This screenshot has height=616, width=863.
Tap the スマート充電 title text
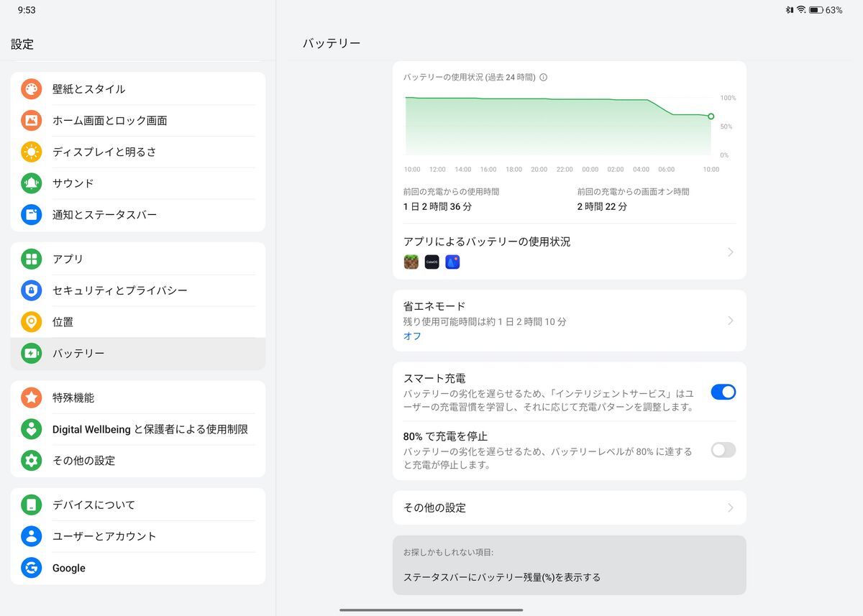pyautogui.click(x=434, y=378)
